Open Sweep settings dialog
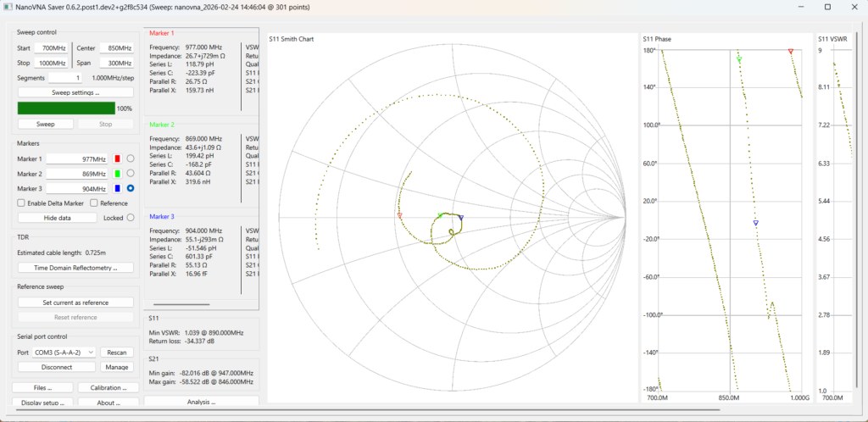868x422 pixels. (75, 92)
